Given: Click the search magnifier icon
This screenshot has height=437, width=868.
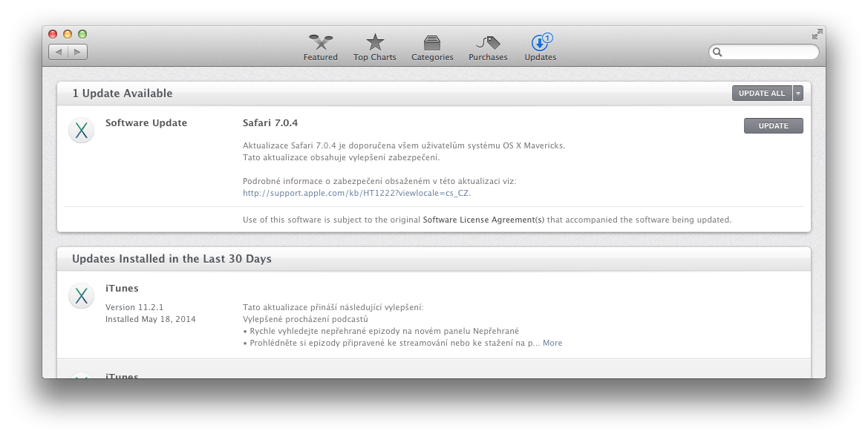Looking at the screenshot, I should pos(717,52).
